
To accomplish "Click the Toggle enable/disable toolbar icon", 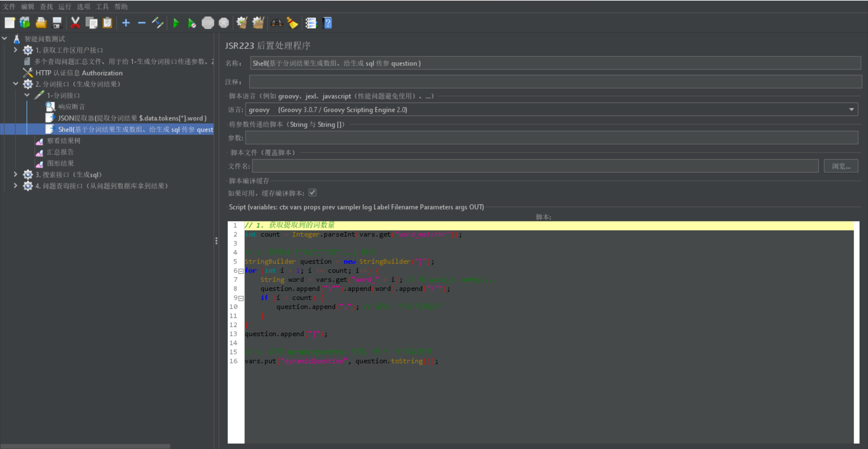I will (x=157, y=23).
